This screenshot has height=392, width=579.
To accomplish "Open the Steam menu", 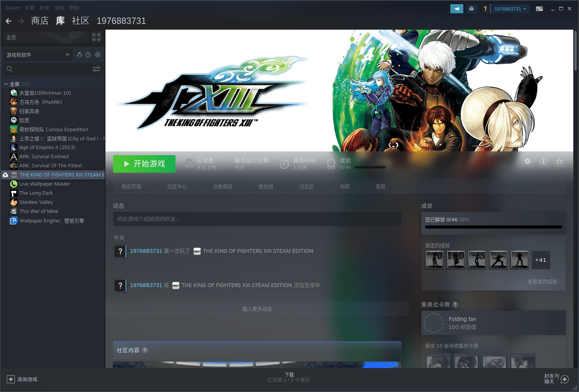I will coord(13,8).
